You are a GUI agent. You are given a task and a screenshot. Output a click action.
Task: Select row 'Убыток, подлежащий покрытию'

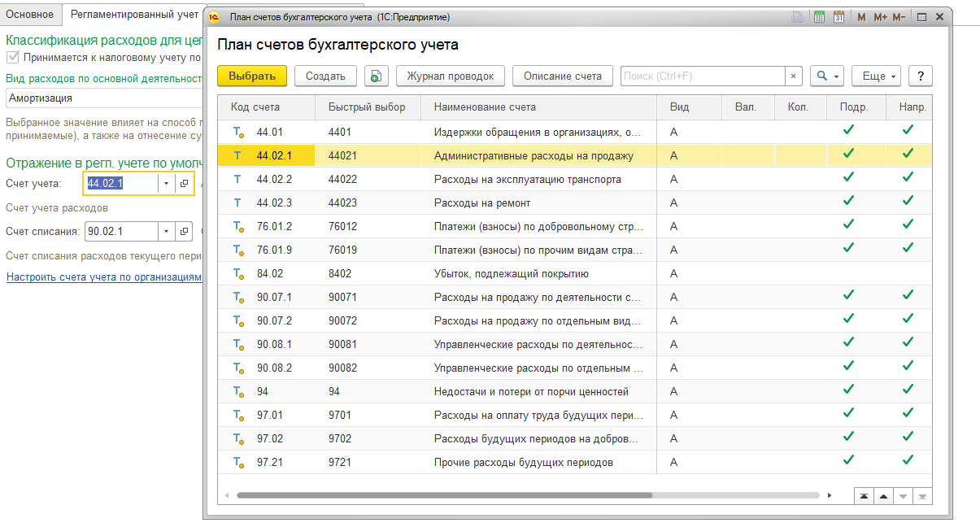point(575,273)
